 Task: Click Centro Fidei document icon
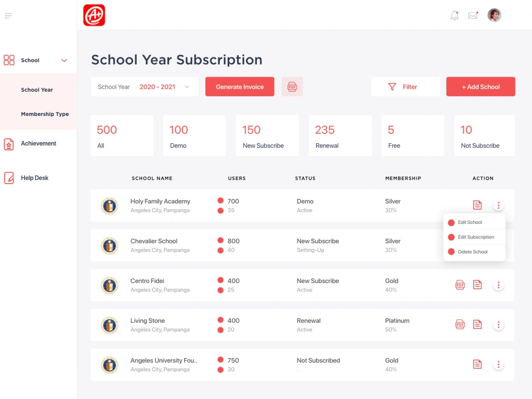point(477,285)
